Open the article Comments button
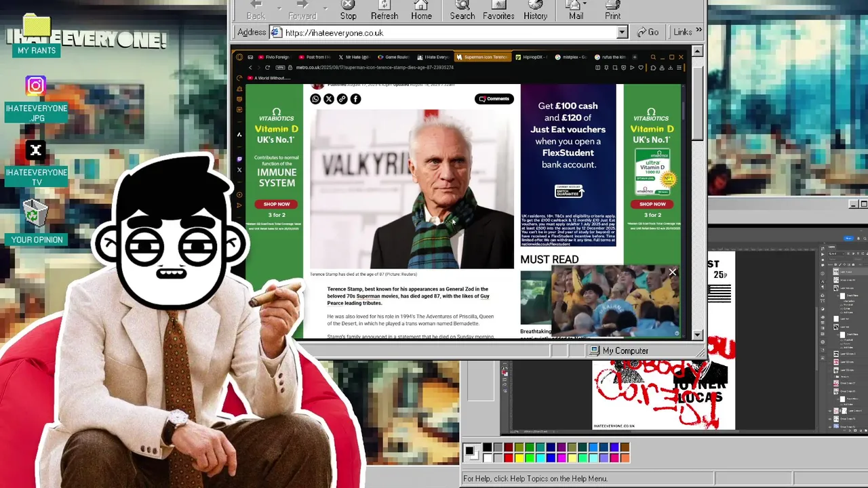Image resolution: width=868 pixels, height=488 pixels. click(x=494, y=99)
